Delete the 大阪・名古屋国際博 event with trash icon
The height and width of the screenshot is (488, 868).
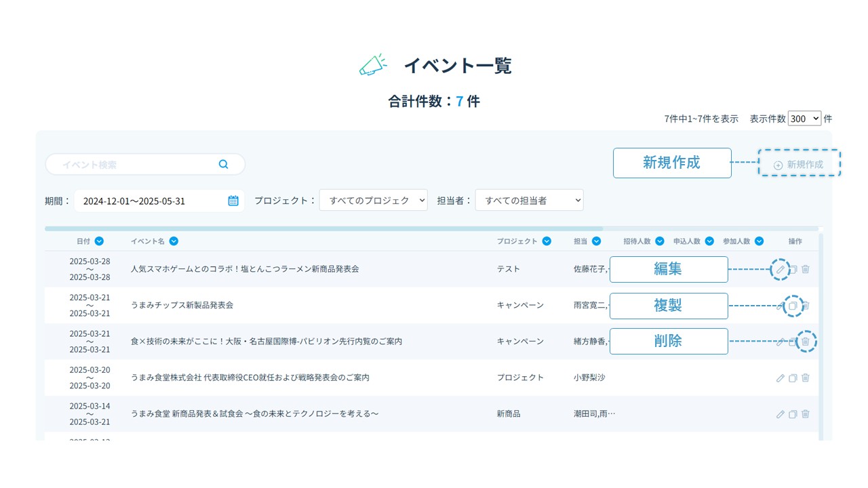805,342
